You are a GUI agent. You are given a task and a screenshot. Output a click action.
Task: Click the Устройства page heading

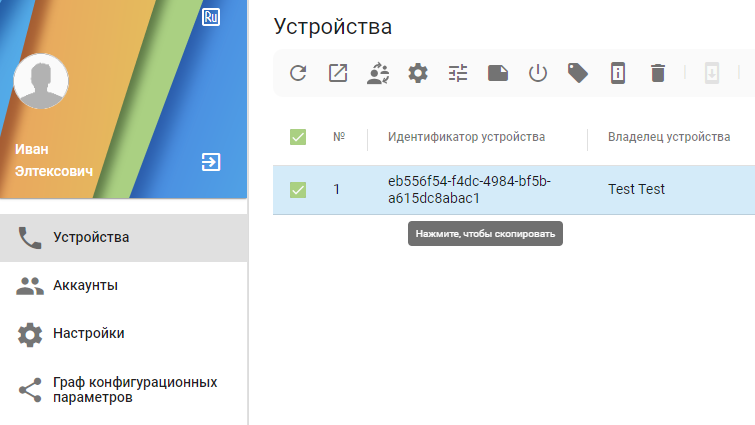pos(333,26)
